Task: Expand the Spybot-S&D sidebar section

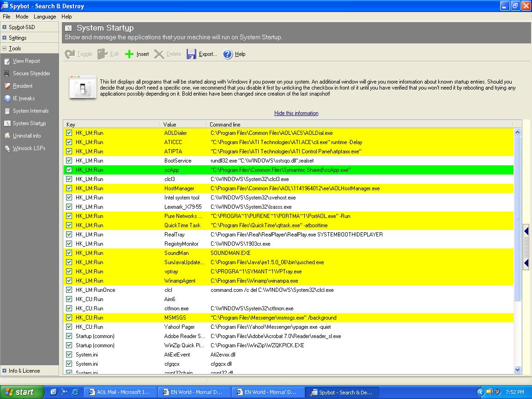Action: pyautogui.click(x=5, y=27)
